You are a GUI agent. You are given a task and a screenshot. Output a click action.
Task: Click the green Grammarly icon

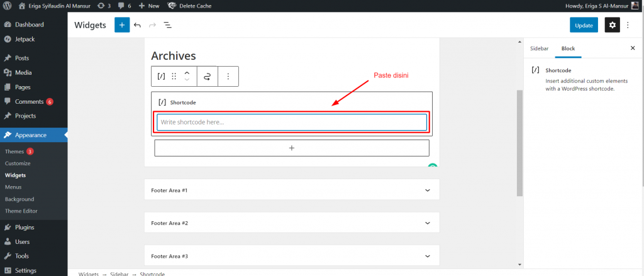pos(433,165)
